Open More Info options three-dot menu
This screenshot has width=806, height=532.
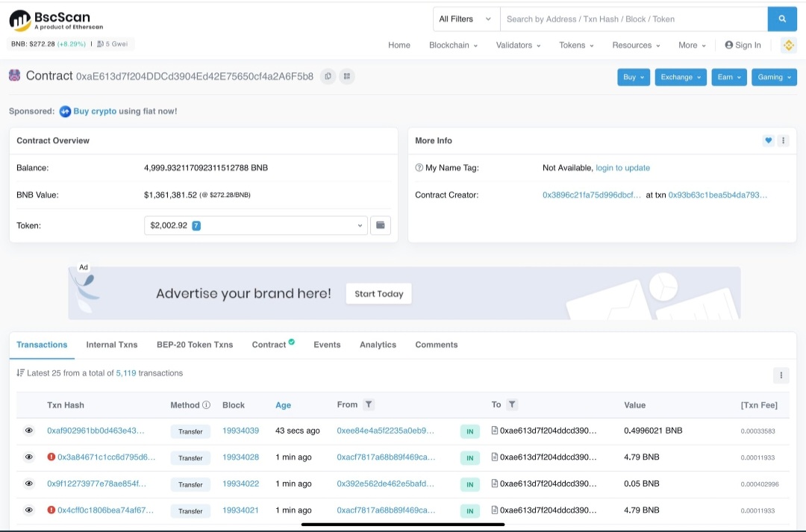pos(783,140)
